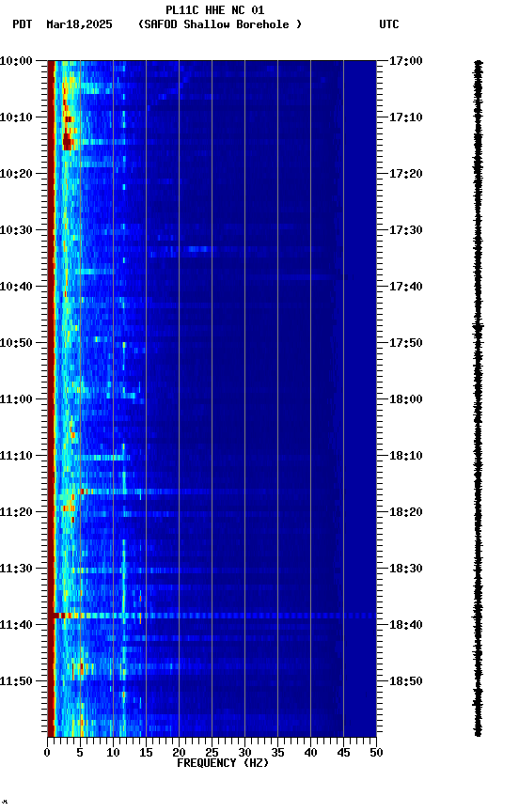
Task: Click the 18:20 UTC time label
Action: click(406, 512)
